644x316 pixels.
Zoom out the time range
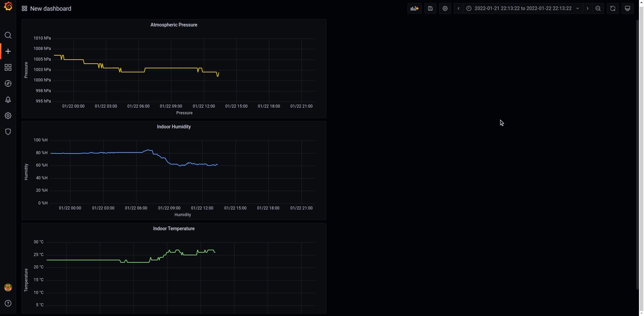pos(598,8)
